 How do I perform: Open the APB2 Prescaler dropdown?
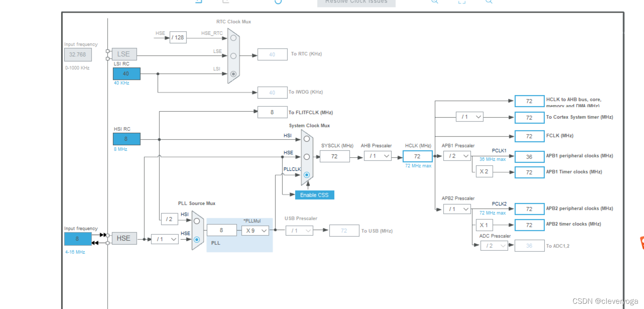tap(457, 209)
